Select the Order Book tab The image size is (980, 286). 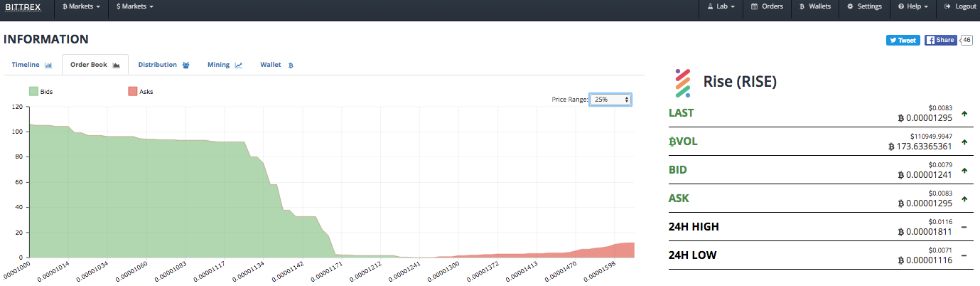(x=95, y=65)
